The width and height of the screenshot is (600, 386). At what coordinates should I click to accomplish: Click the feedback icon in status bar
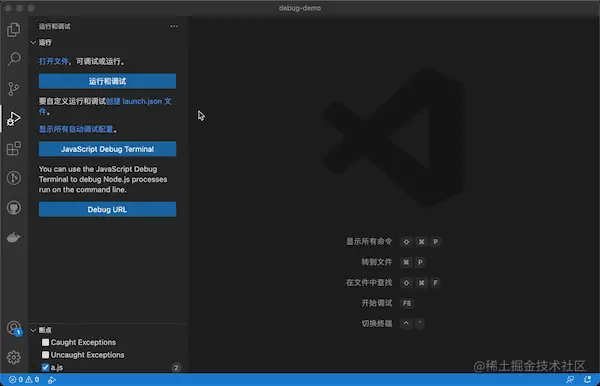click(x=570, y=379)
